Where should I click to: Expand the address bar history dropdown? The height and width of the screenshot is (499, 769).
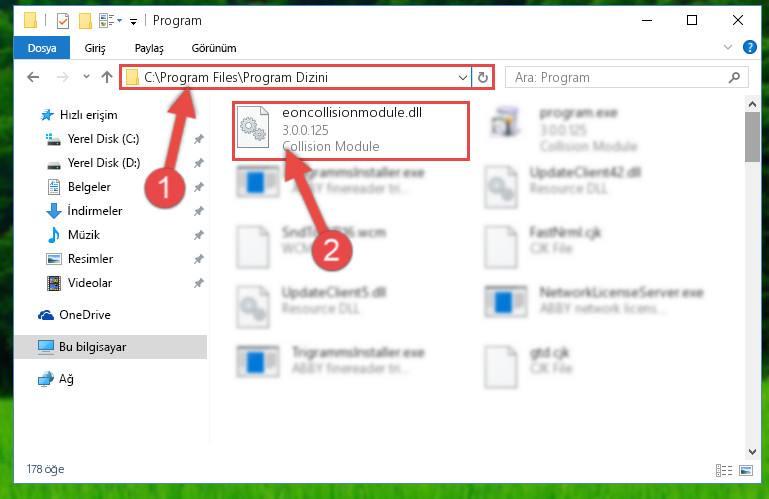(x=462, y=78)
